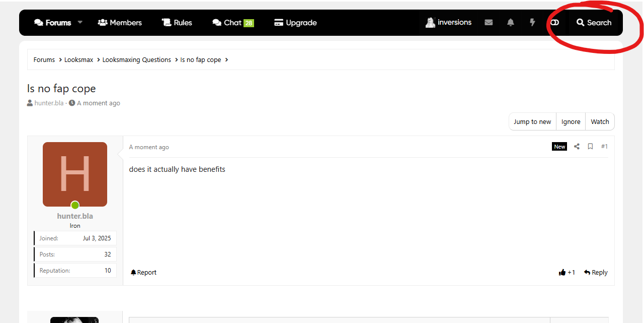
Task: Click the share icon on post #1
Action: coord(577,147)
